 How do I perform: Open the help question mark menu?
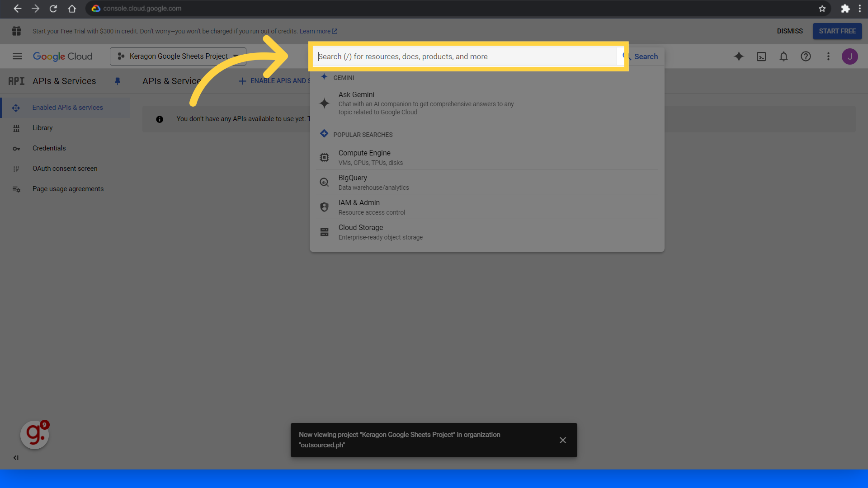806,56
